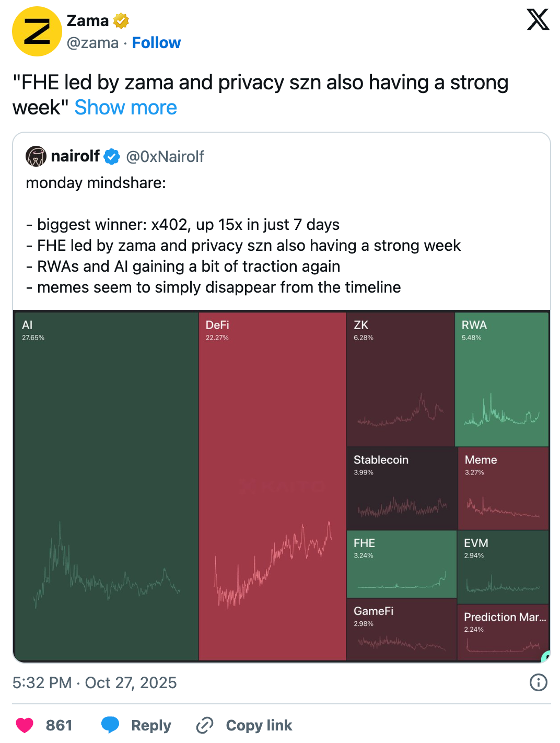Click the copy link chain icon

click(x=204, y=725)
